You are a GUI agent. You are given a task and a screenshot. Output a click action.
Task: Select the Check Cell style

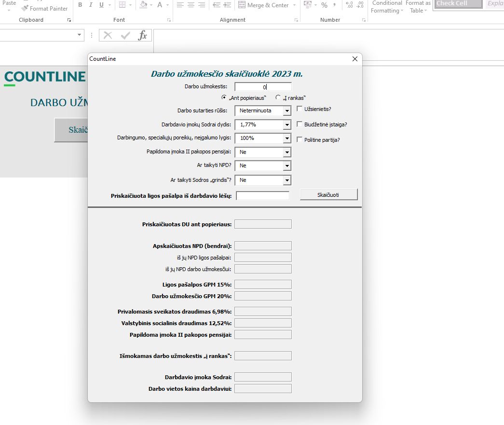tap(459, 3)
